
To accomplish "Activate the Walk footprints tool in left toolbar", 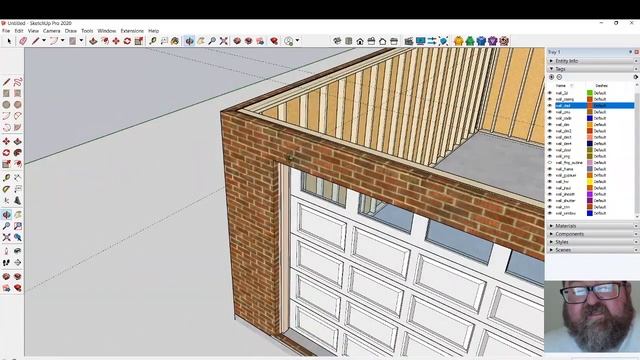I will [x=6, y=262].
